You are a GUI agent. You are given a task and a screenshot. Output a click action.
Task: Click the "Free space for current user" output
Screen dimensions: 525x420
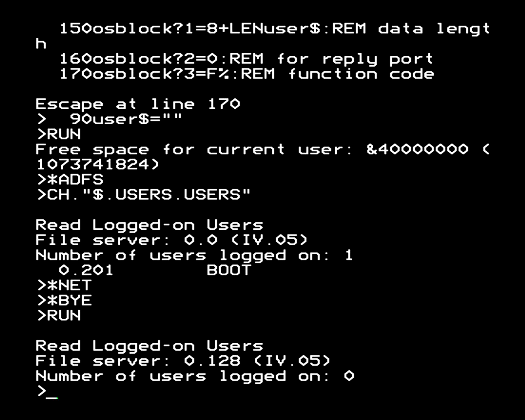coord(194,150)
